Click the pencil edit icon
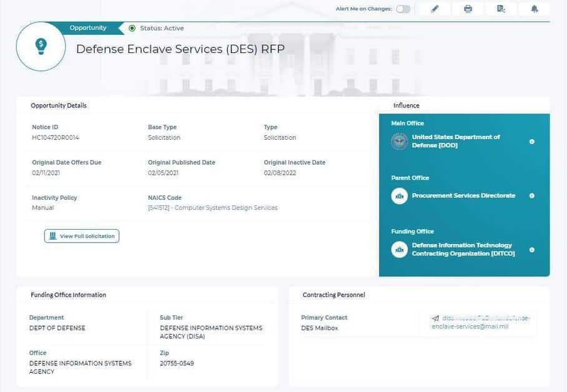This screenshot has height=392, width=567. 435,9
